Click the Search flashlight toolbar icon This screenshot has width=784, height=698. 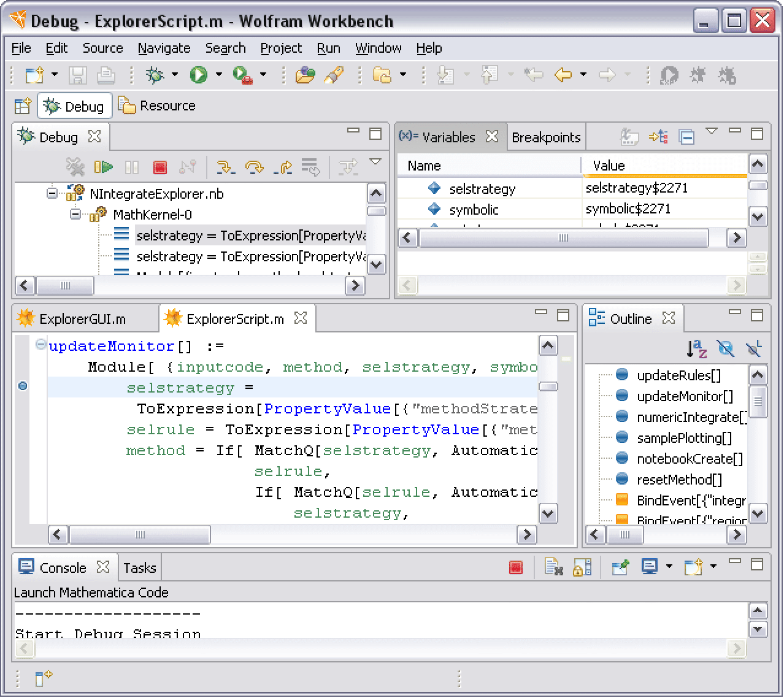pyautogui.click(x=334, y=75)
